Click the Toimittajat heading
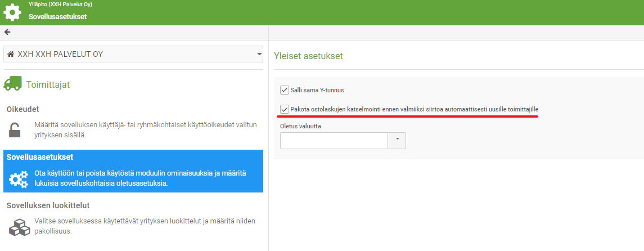 pos(48,84)
